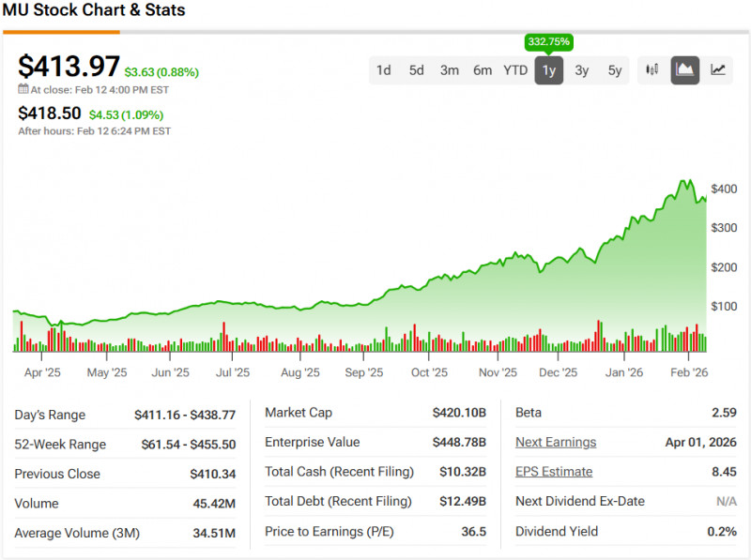The width and height of the screenshot is (751, 560).
Task: Select the 1d time range
Action: pos(384,70)
